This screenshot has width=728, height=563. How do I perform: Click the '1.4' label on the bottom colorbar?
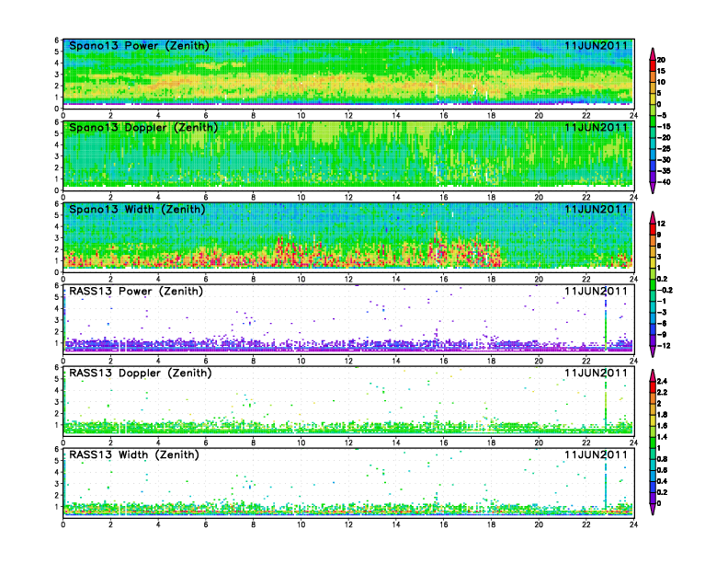663,437
